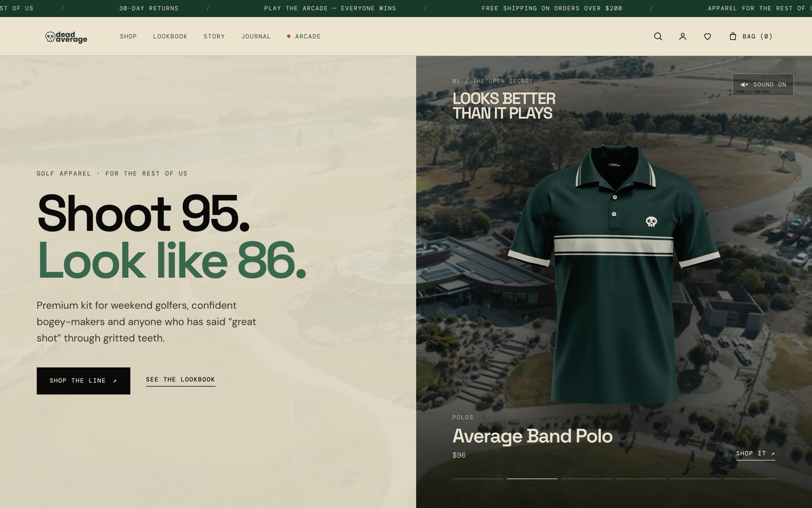Click the Dead Average skull logo
The height and width of the screenshot is (508, 812).
[x=66, y=37]
